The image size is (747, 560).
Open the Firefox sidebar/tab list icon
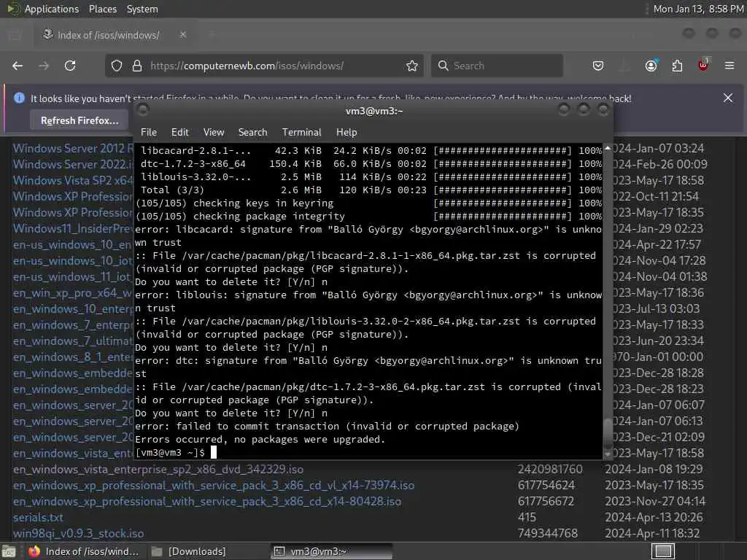click(x=15, y=35)
